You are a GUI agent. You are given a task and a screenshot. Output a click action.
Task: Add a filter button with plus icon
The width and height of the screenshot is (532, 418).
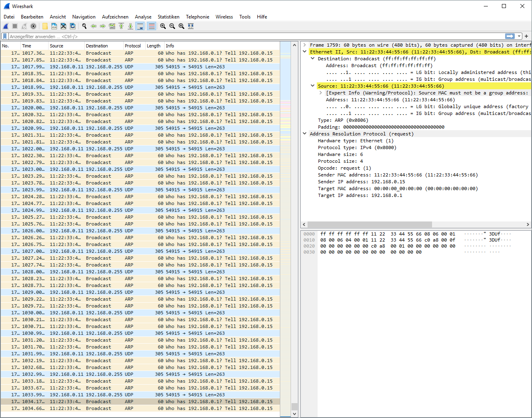coord(526,36)
